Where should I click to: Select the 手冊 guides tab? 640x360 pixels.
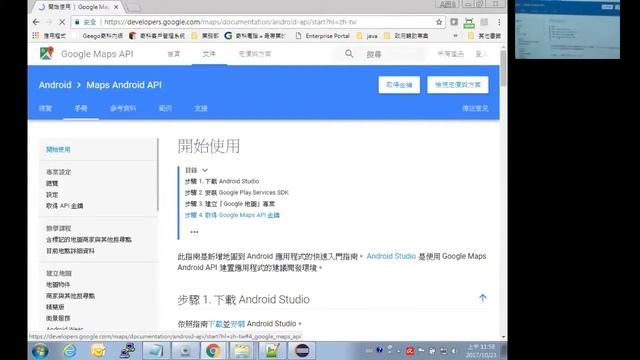click(x=81, y=108)
